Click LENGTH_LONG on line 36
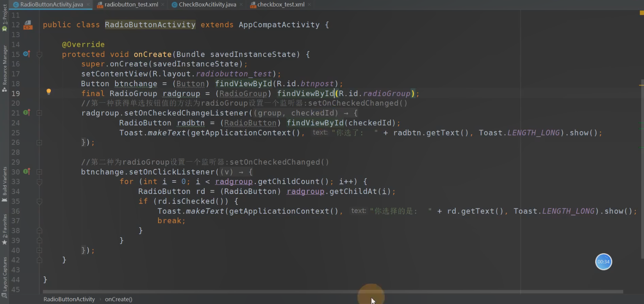The image size is (644, 304). [x=568, y=211]
